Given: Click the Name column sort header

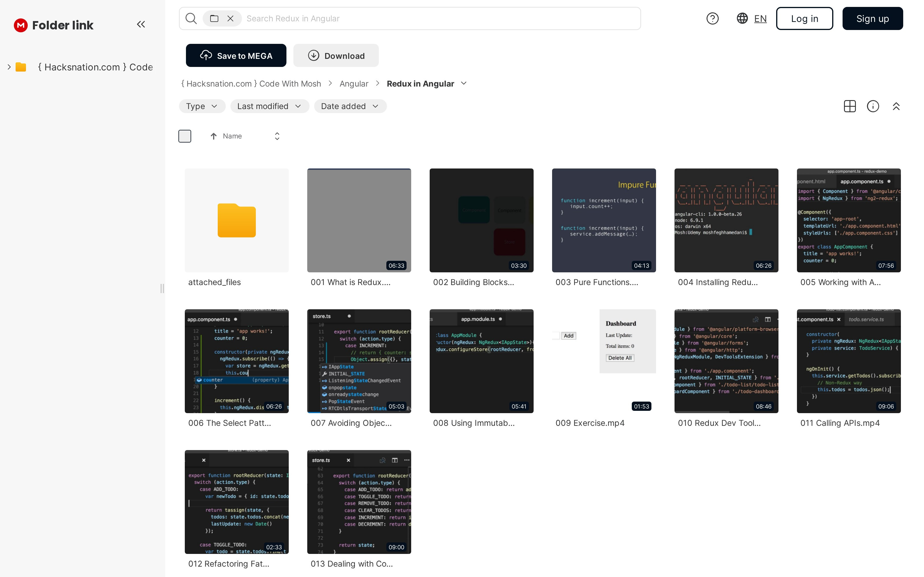Looking at the screenshot, I should point(232,136).
